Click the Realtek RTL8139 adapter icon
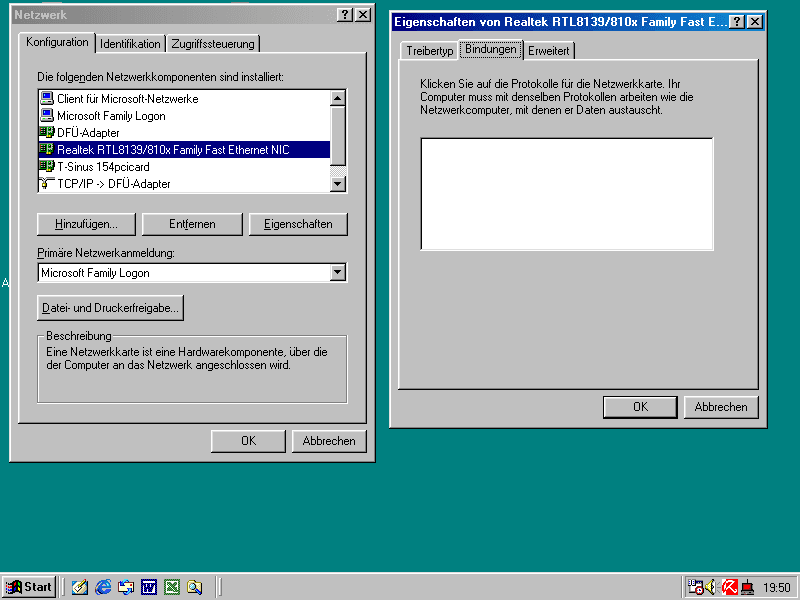This screenshot has height=600, width=800. pyautogui.click(x=47, y=149)
